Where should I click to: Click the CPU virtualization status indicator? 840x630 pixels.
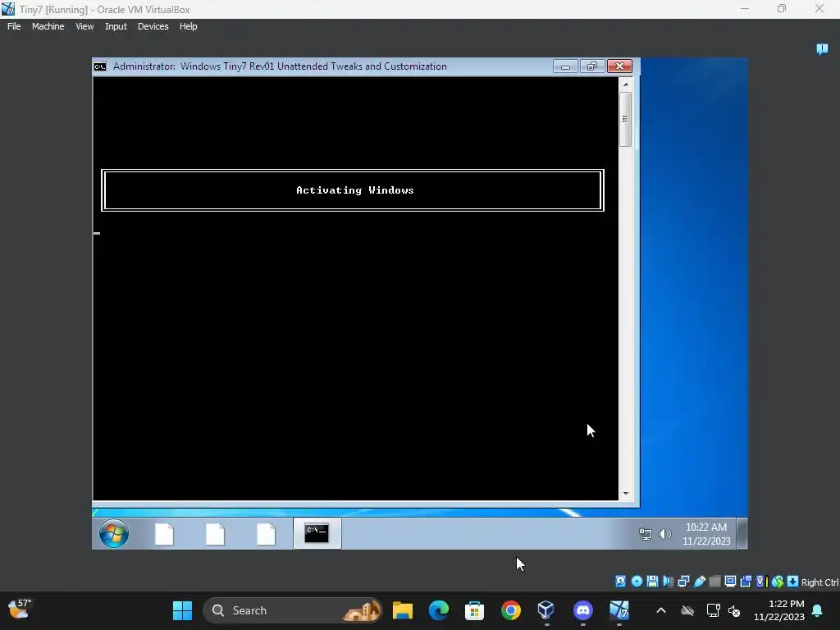761,582
